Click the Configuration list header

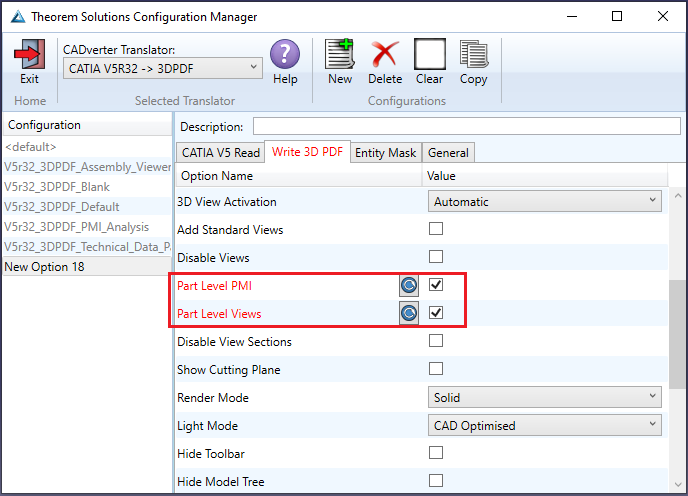[x=87, y=125]
